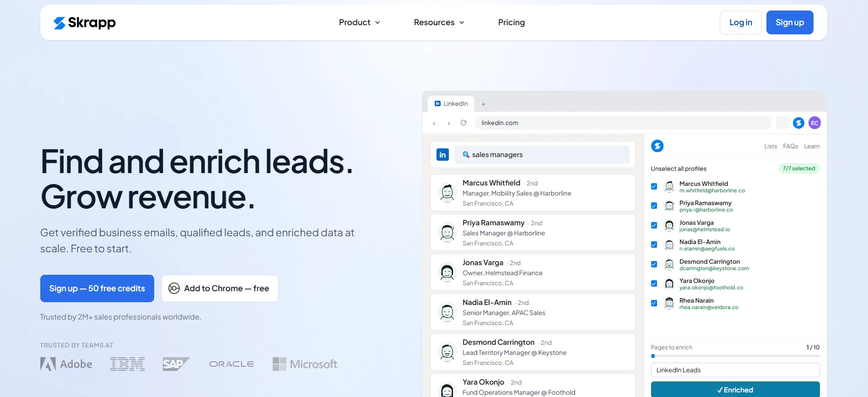Image resolution: width=868 pixels, height=397 pixels.
Task: Open Priya Ramaswamy's profile name link
Action: click(x=494, y=223)
